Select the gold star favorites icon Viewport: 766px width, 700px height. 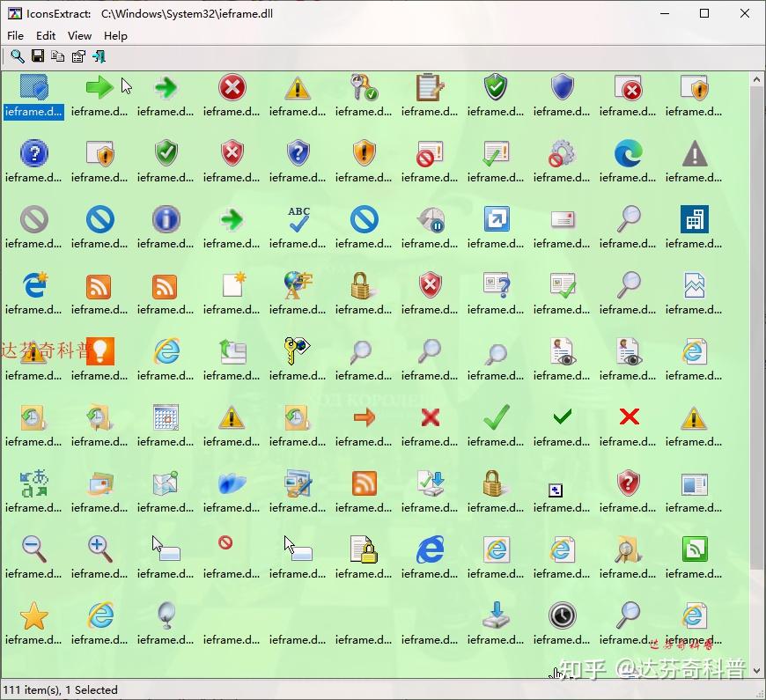pyautogui.click(x=34, y=615)
